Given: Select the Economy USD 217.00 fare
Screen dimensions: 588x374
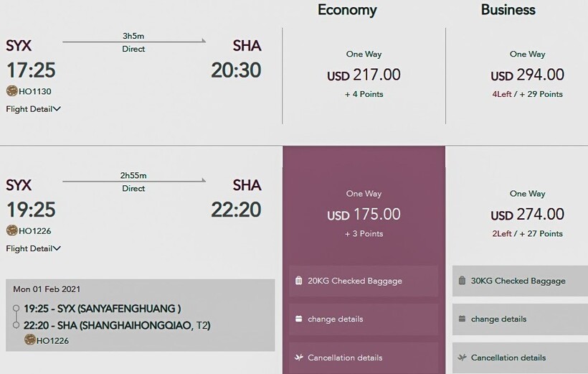Looking at the screenshot, I should point(364,75).
